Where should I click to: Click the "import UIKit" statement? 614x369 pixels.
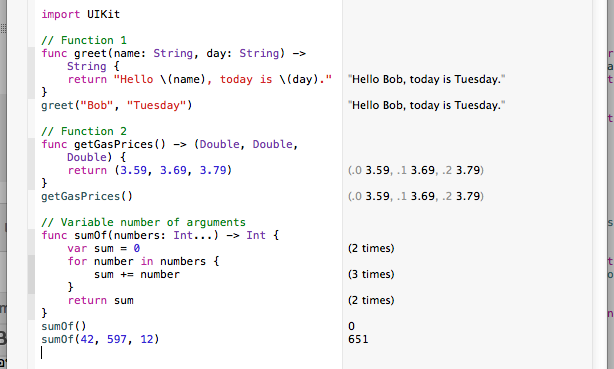81,14
